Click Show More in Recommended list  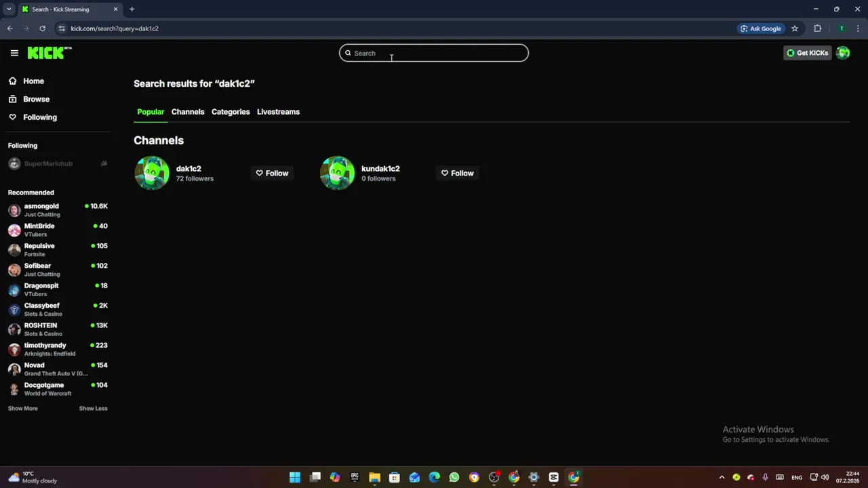pos(22,409)
